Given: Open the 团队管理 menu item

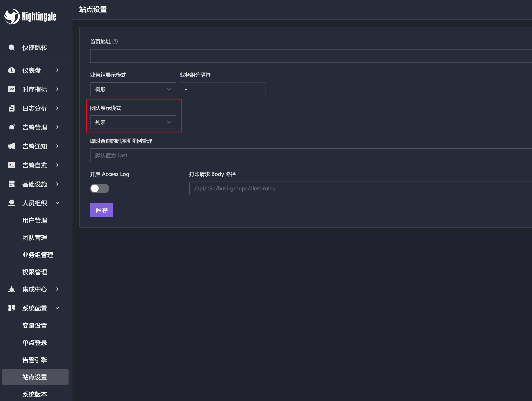Looking at the screenshot, I should 35,238.
